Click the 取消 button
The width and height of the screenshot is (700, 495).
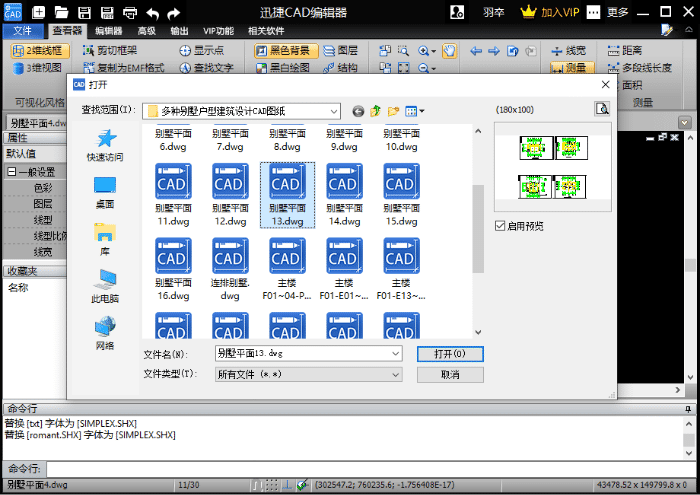click(x=450, y=374)
